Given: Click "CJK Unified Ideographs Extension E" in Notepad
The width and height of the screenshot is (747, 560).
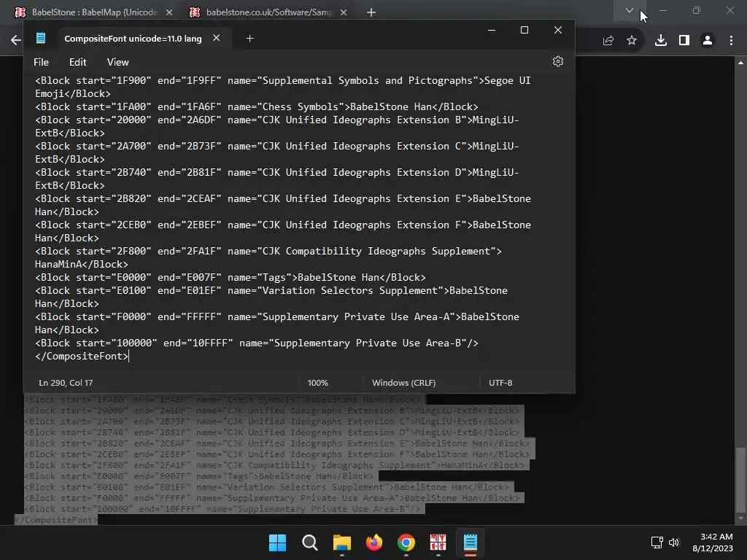Looking at the screenshot, I should coord(361,198).
